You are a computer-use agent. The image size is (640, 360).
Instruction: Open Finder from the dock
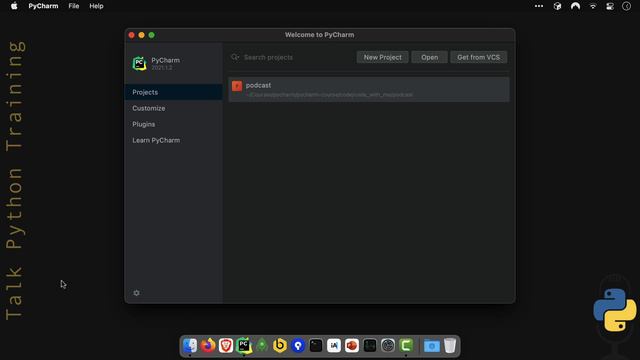point(190,345)
